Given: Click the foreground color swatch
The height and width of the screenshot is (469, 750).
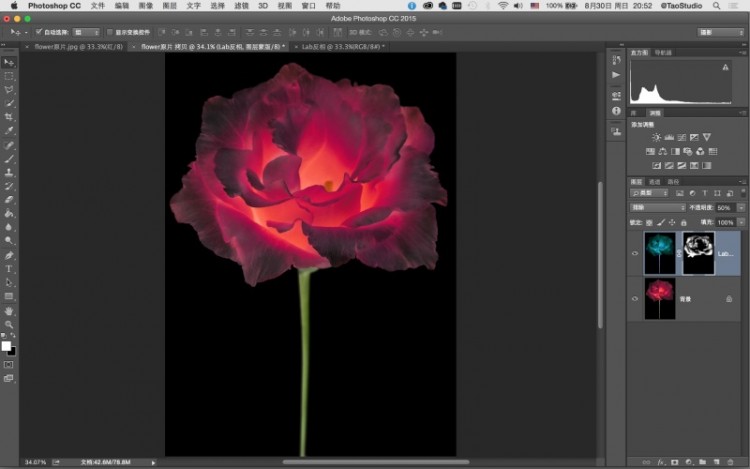Looking at the screenshot, I should pos(6,345).
